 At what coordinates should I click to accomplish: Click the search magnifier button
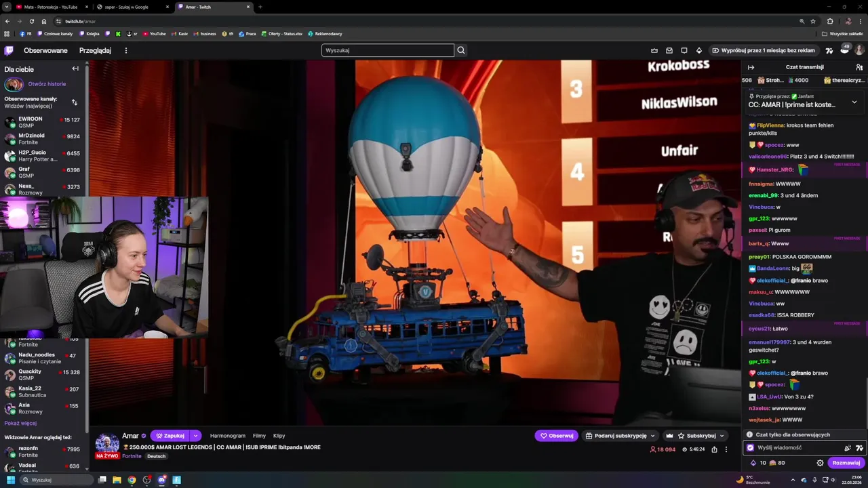tap(461, 50)
